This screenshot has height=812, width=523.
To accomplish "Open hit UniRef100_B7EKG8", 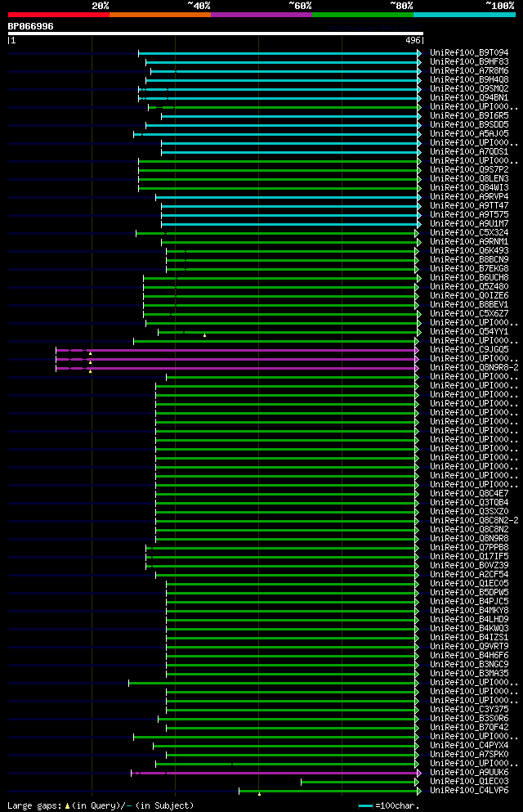I will pos(469,268).
